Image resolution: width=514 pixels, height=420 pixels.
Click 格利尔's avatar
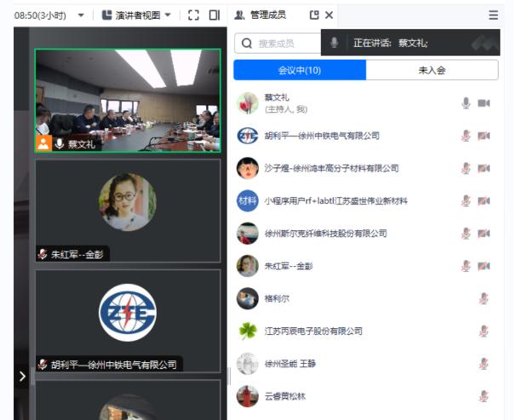[x=248, y=298]
